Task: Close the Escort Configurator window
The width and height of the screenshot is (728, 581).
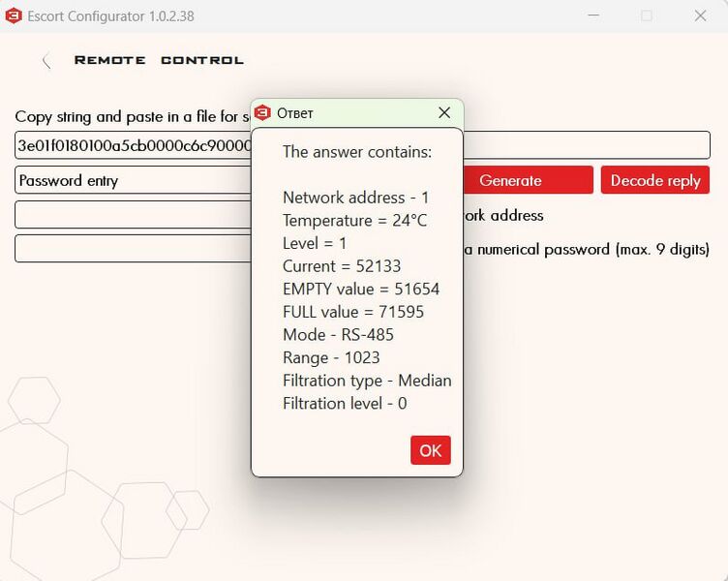Action: 700,15
